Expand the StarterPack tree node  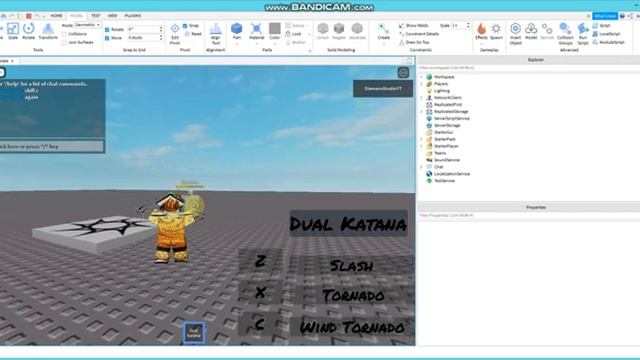pyautogui.click(x=422, y=139)
